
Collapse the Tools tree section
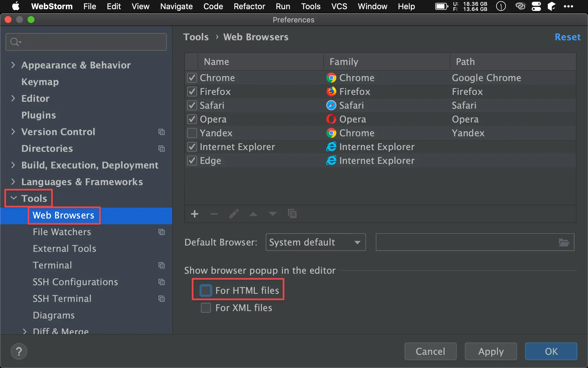[13, 198]
